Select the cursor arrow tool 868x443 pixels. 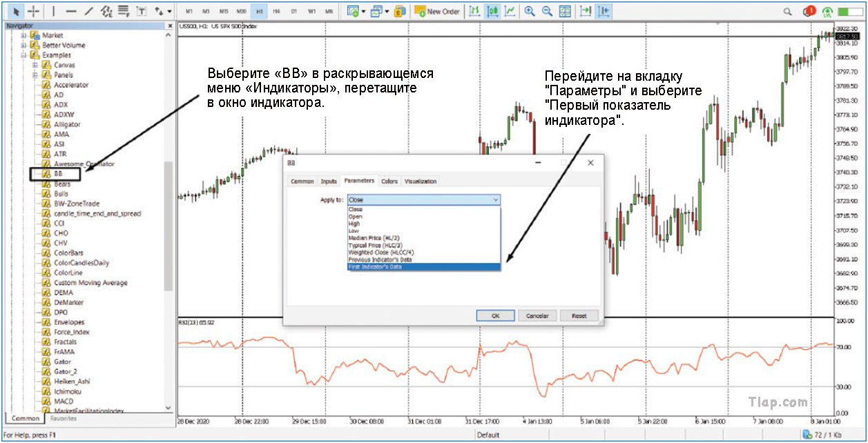(15, 11)
